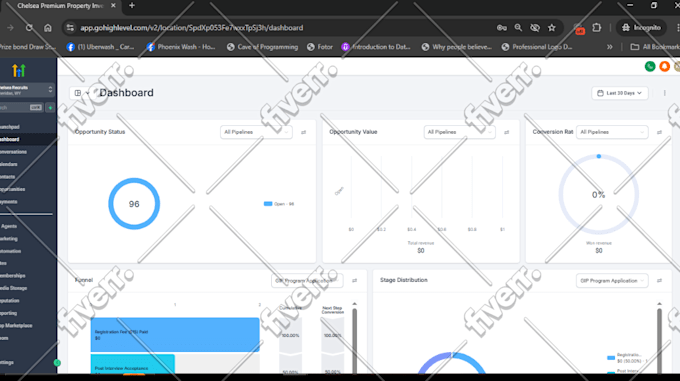Open Last 30 Days date range dropdown
680x381 pixels.
[x=620, y=93]
